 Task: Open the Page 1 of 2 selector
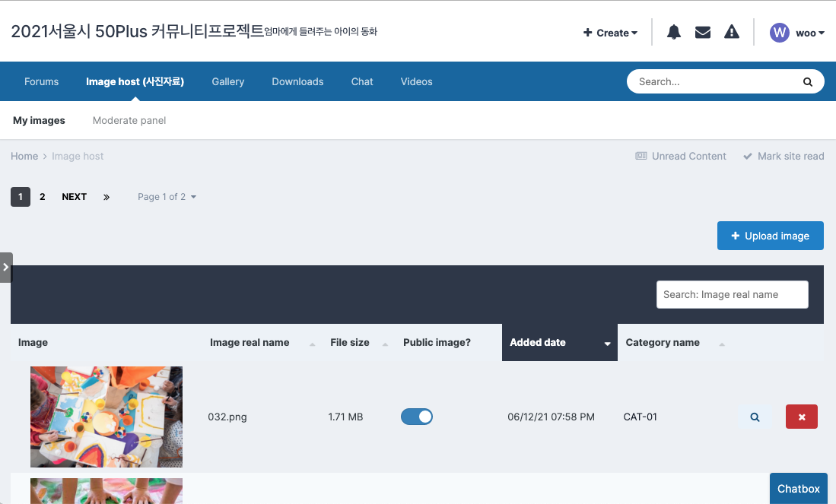167,197
